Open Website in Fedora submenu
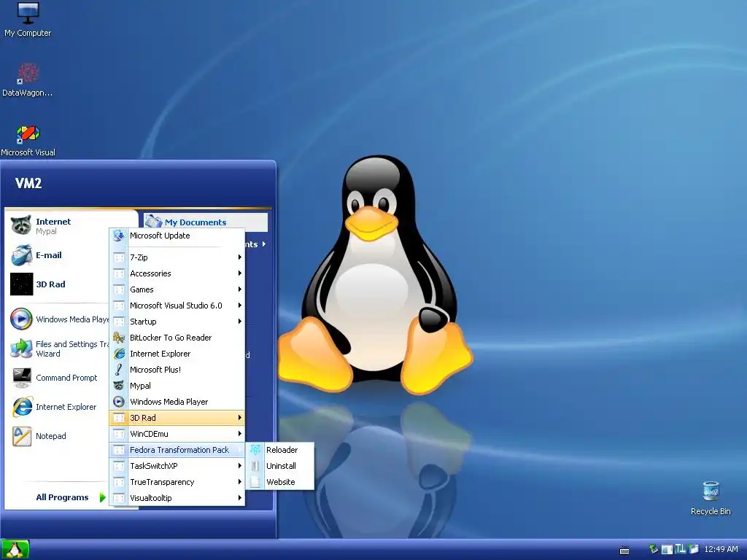This screenshot has width=747, height=560. pyautogui.click(x=280, y=482)
